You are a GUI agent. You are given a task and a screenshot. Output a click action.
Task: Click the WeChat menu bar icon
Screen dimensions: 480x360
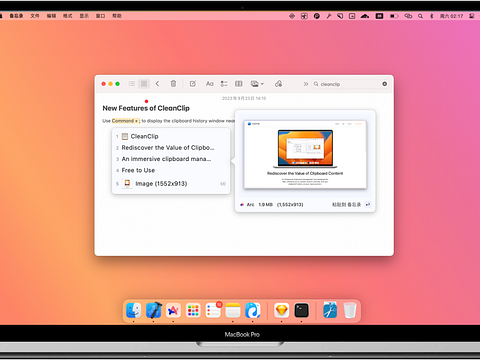click(x=408, y=16)
